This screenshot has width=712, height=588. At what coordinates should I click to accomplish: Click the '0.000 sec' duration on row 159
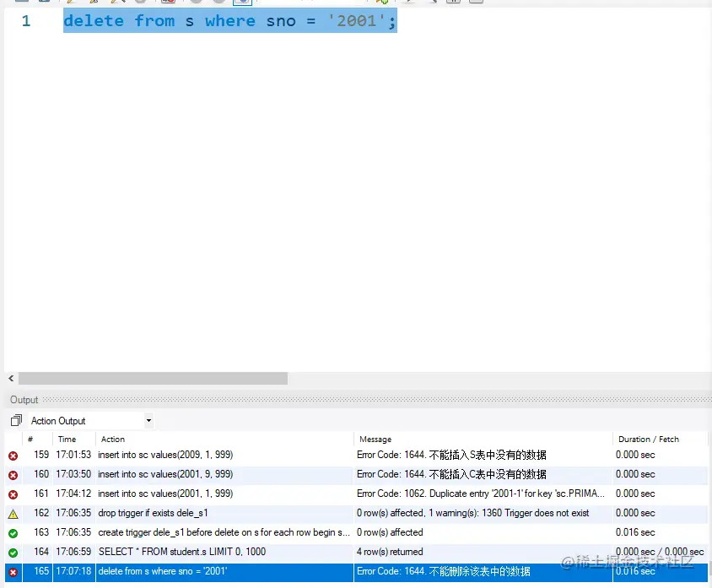(x=635, y=455)
